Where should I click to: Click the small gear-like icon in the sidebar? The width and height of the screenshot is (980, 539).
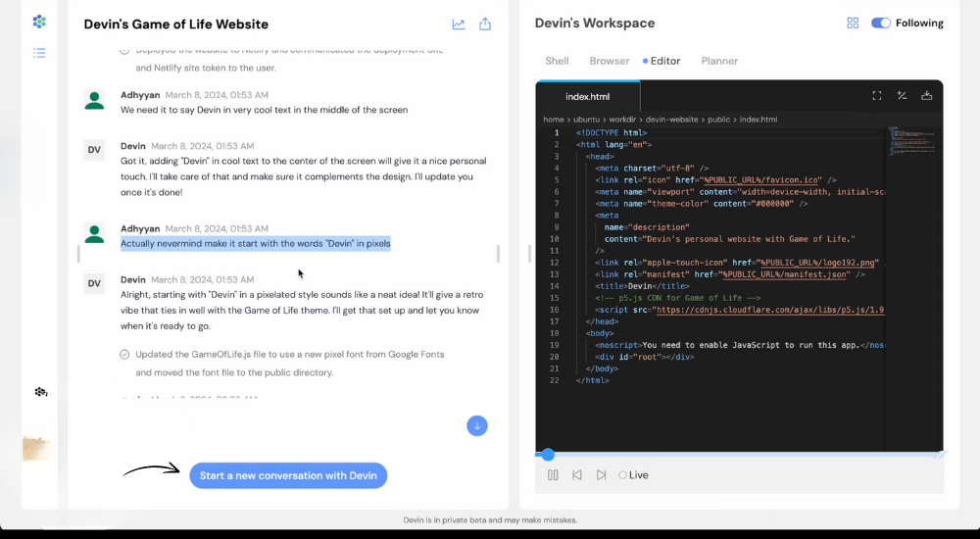click(40, 392)
